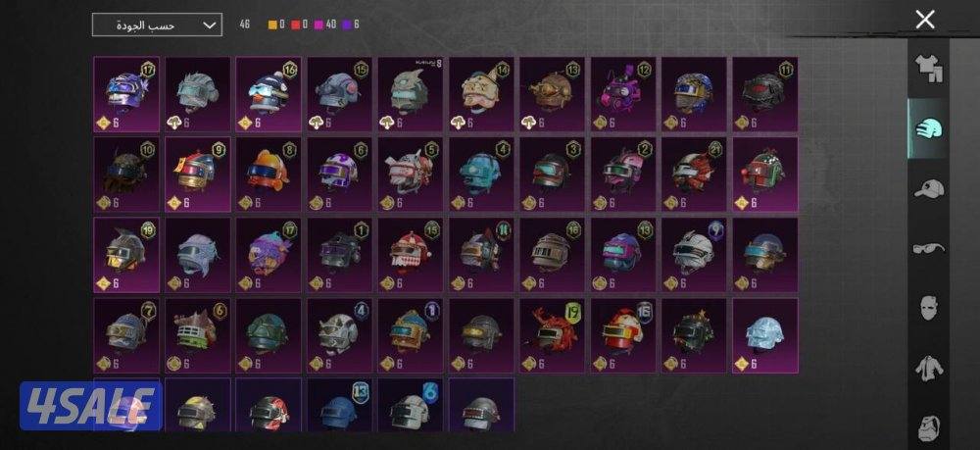
Task: Open the cap headwear category icon
Action: (x=929, y=188)
